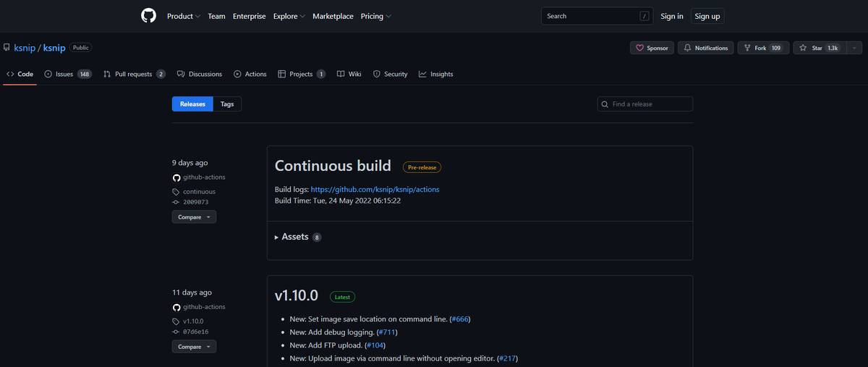Open issue #217 link

coord(507,358)
